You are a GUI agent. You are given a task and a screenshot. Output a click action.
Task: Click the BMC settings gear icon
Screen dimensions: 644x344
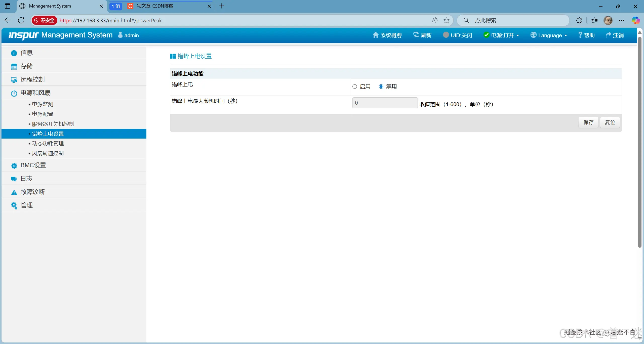(14, 166)
